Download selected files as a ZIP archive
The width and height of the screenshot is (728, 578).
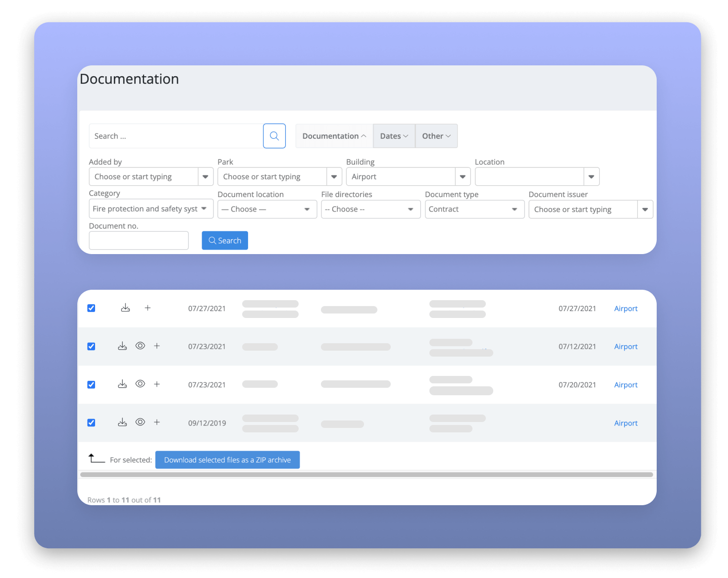[x=227, y=460]
